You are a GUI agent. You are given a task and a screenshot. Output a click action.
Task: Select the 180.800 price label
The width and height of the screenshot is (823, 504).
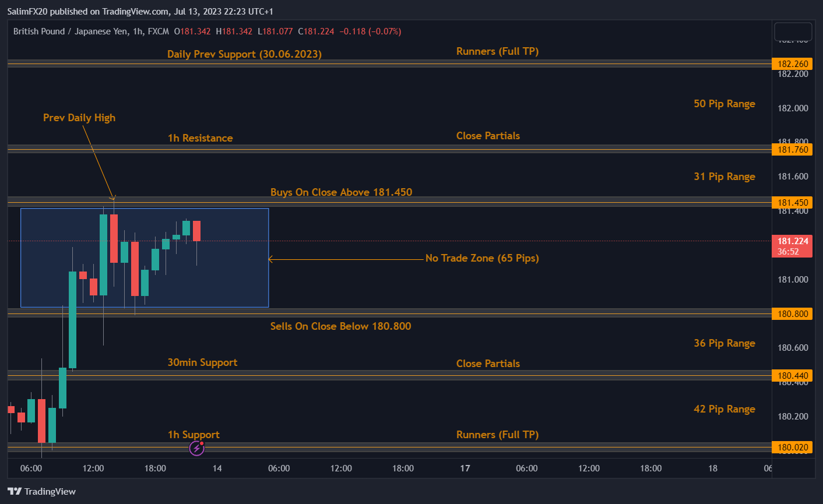click(x=792, y=313)
